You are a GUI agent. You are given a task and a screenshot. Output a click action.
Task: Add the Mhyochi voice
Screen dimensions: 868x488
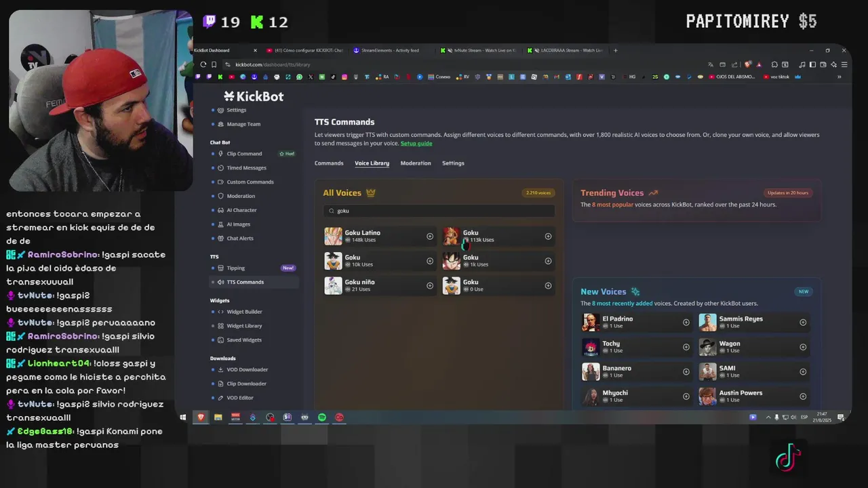(686, 396)
